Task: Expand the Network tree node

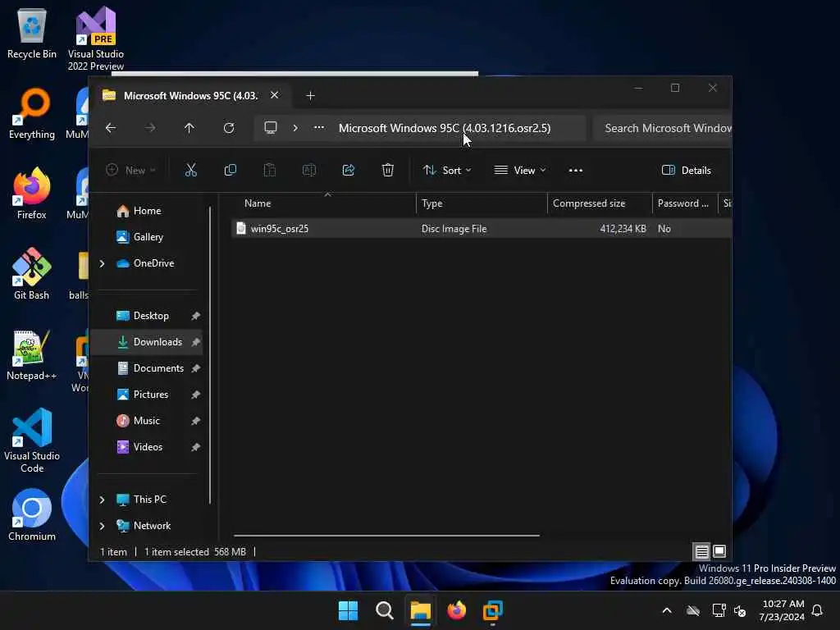Action: tap(102, 526)
